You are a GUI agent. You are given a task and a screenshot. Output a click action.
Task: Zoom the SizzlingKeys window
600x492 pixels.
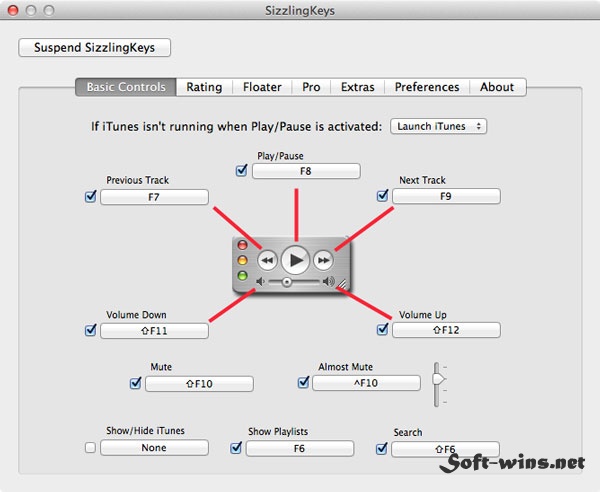point(49,10)
